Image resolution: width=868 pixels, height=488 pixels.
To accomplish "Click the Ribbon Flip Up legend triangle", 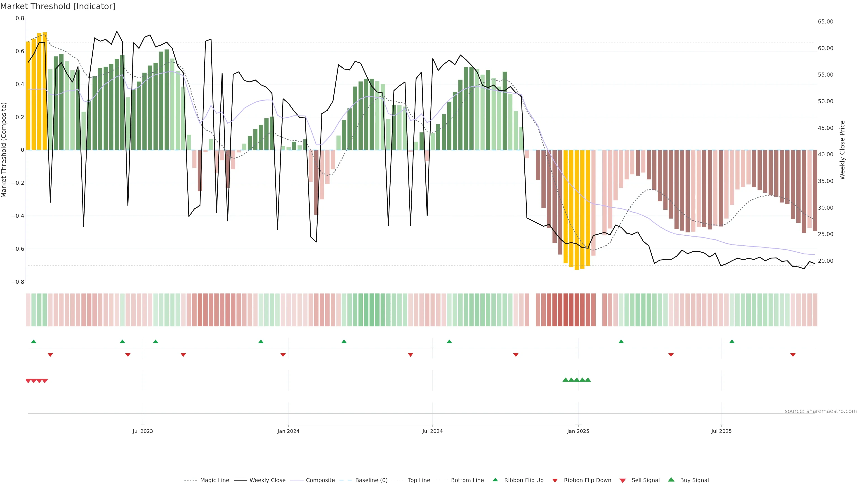I will 495,480.
